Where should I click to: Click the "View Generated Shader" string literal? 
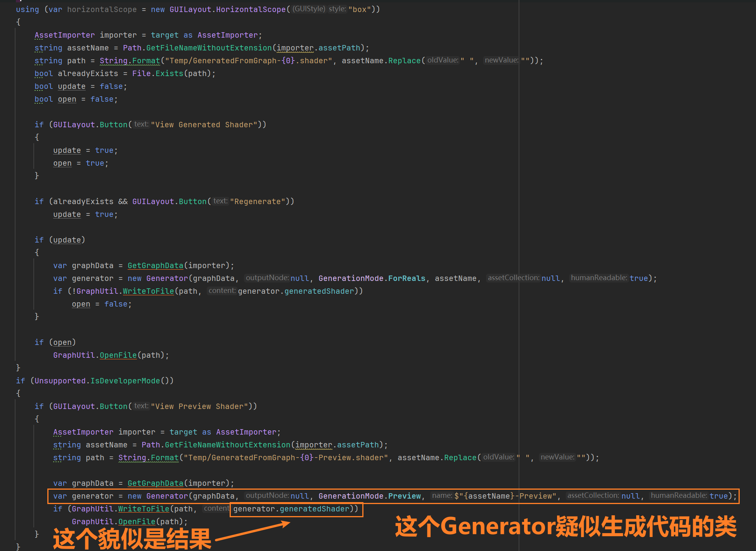coord(204,125)
